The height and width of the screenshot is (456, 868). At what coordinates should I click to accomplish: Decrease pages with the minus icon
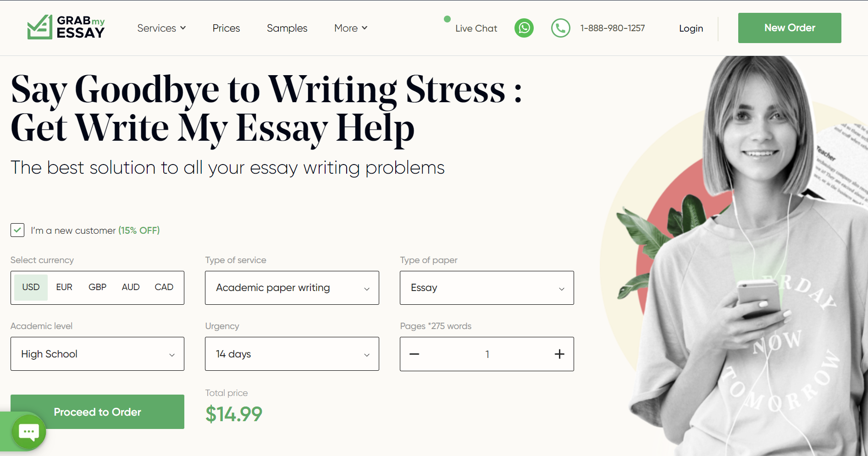point(415,354)
